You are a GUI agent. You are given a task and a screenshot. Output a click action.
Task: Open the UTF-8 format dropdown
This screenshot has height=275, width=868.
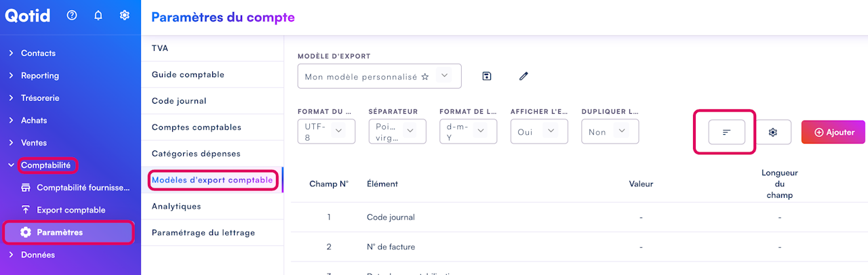(x=326, y=131)
